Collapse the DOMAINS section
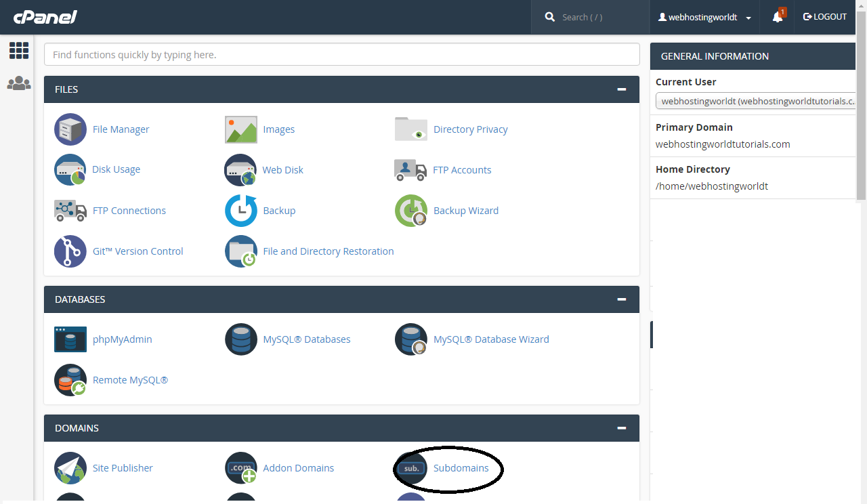The image size is (867, 504). pyautogui.click(x=621, y=427)
